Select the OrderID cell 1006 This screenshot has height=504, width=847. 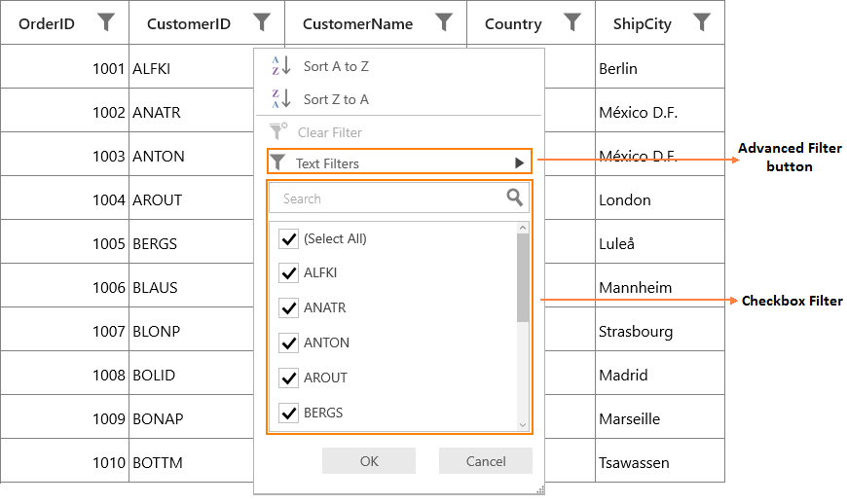(65, 285)
